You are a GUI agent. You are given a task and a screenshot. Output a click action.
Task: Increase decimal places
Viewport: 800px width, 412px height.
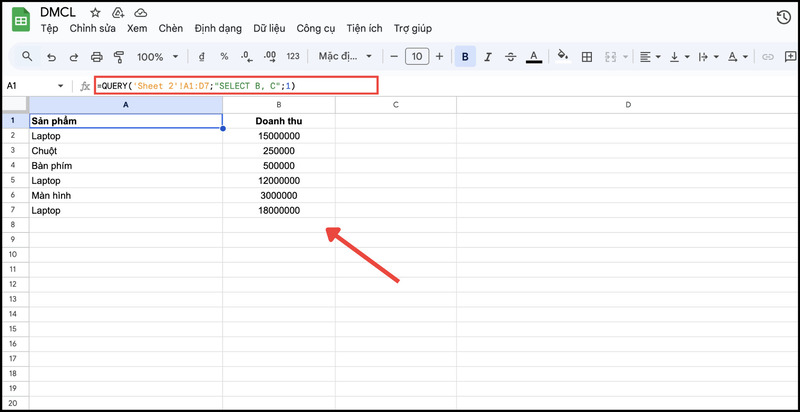click(x=270, y=57)
